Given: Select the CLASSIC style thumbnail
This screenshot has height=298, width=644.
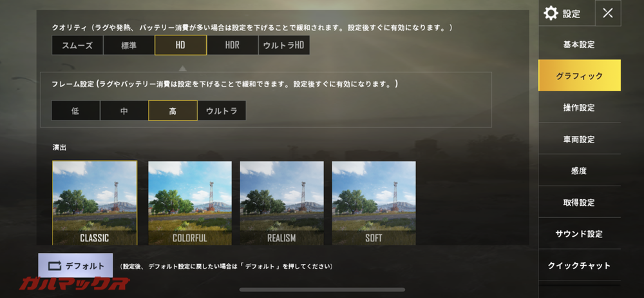Looking at the screenshot, I should [x=95, y=203].
